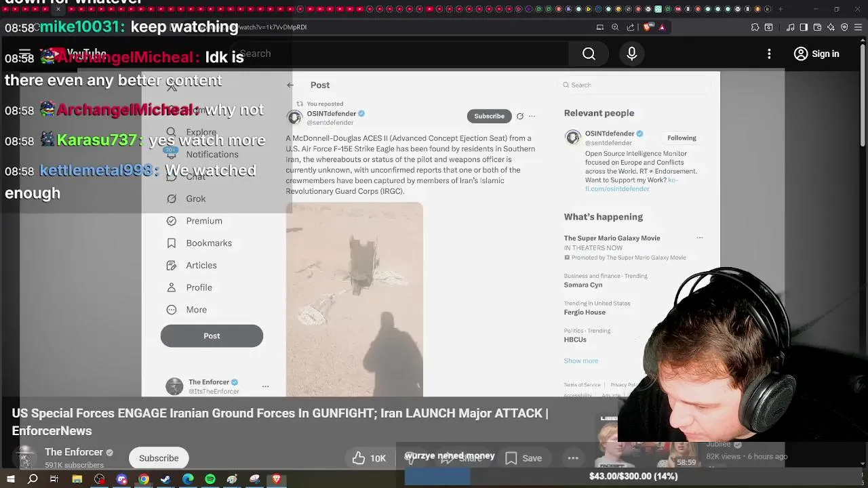The width and height of the screenshot is (868, 488).
Task: Open Steam from taskbar
Action: pos(165,479)
